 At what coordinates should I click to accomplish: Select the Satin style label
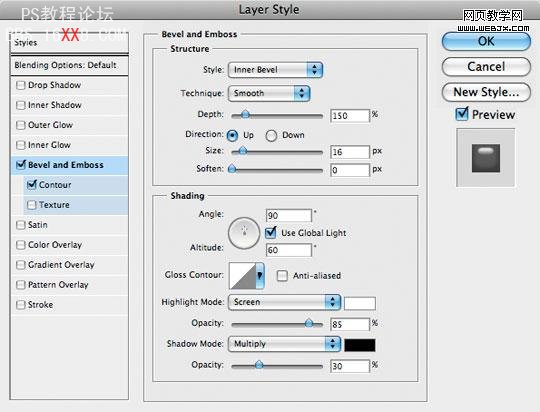tap(38, 225)
